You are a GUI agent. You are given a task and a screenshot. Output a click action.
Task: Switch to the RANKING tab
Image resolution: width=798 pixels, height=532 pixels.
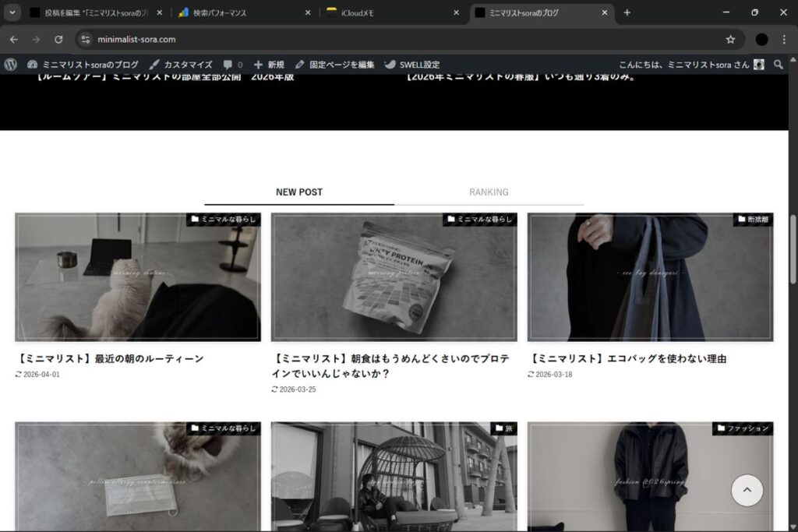tap(489, 192)
